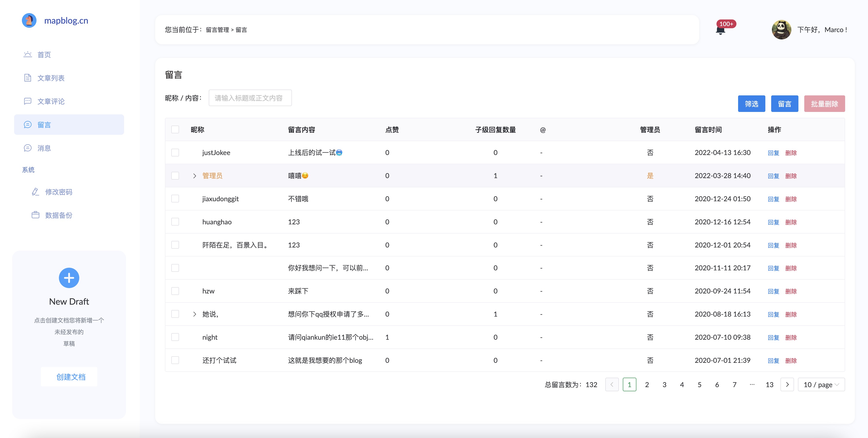868x438 pixels.
Task: Click the article comments bubble icon
Action: pos(28,101)
